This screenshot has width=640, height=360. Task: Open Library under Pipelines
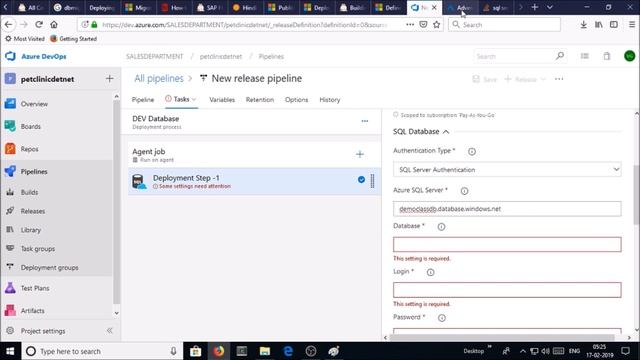[x=31, y=230]
